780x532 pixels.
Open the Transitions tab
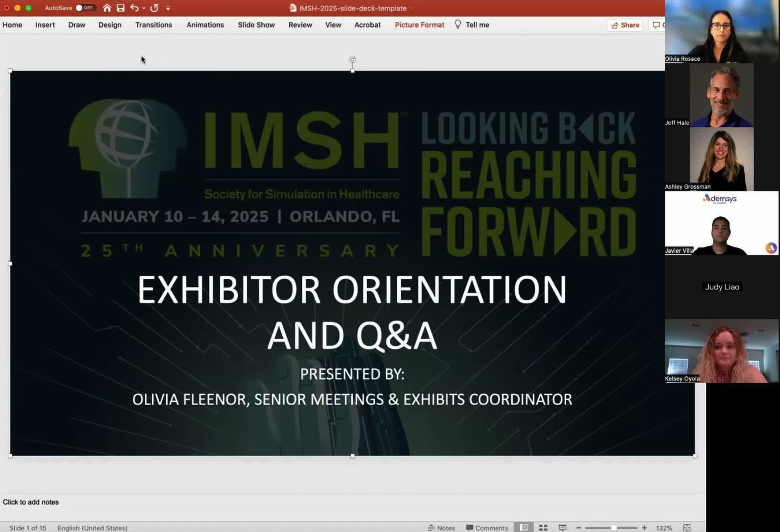click(153, 25)
